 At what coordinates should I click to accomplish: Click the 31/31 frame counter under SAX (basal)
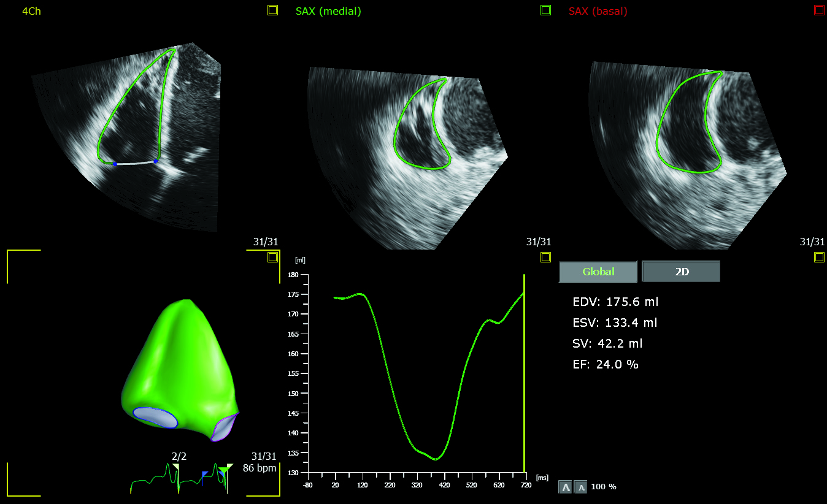coord(813,242)
